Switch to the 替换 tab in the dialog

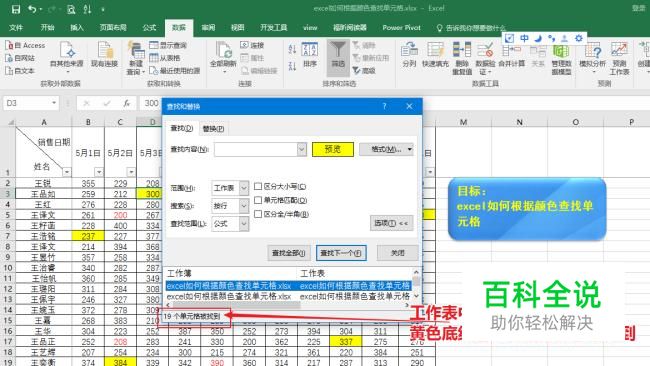[213, 128]
